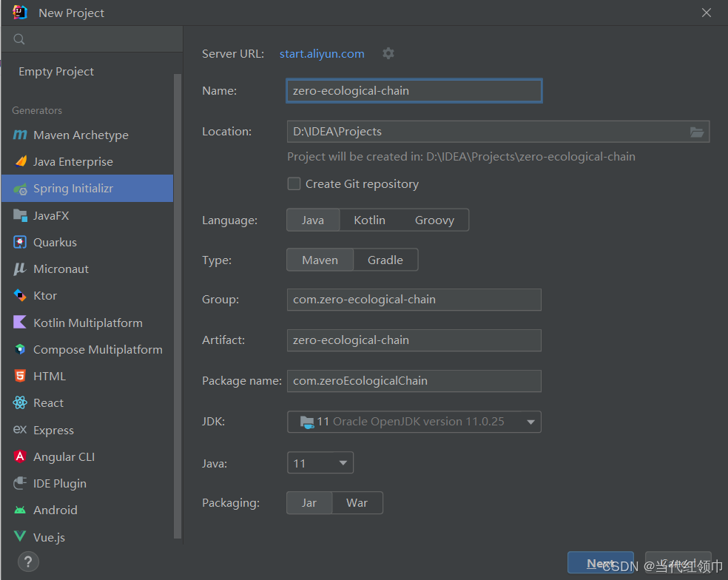Click the generators list scrollbar

[x=178, y=306]
